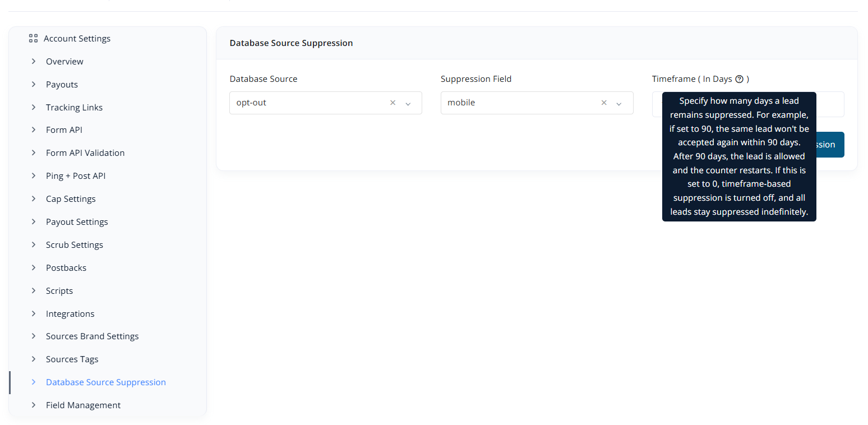Open Cap Settings from the sidebar
This screenshot has height=425, width=868.
[71, 198]
